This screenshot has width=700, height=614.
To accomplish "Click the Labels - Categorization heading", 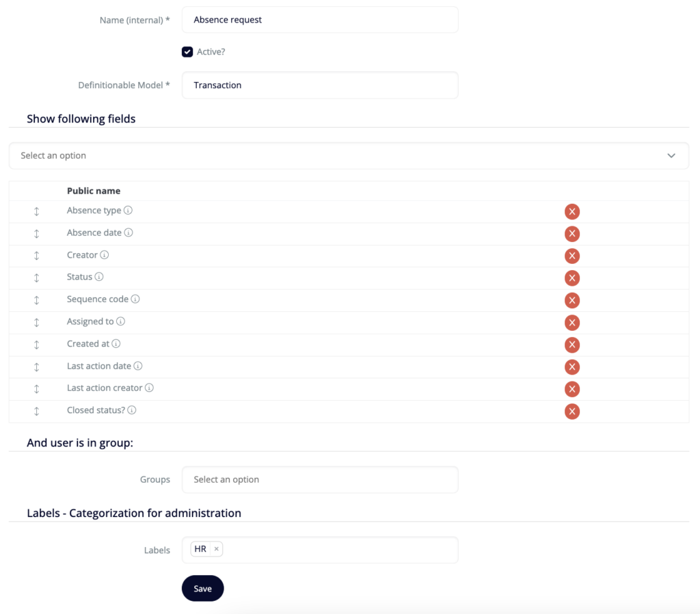I will click(x=133, y=513).
